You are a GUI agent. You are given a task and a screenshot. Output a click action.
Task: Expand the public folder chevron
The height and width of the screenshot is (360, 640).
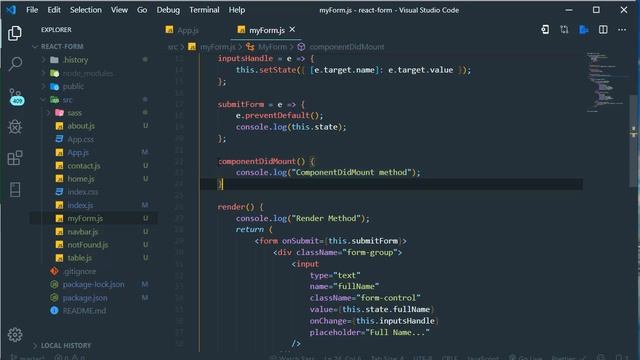tap(43, 87)
